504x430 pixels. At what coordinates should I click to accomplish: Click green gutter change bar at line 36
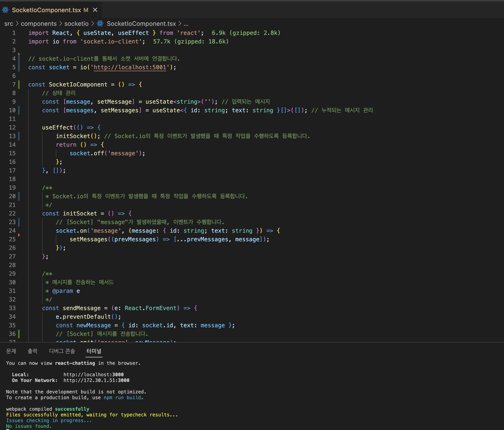[x=19, y=334]
